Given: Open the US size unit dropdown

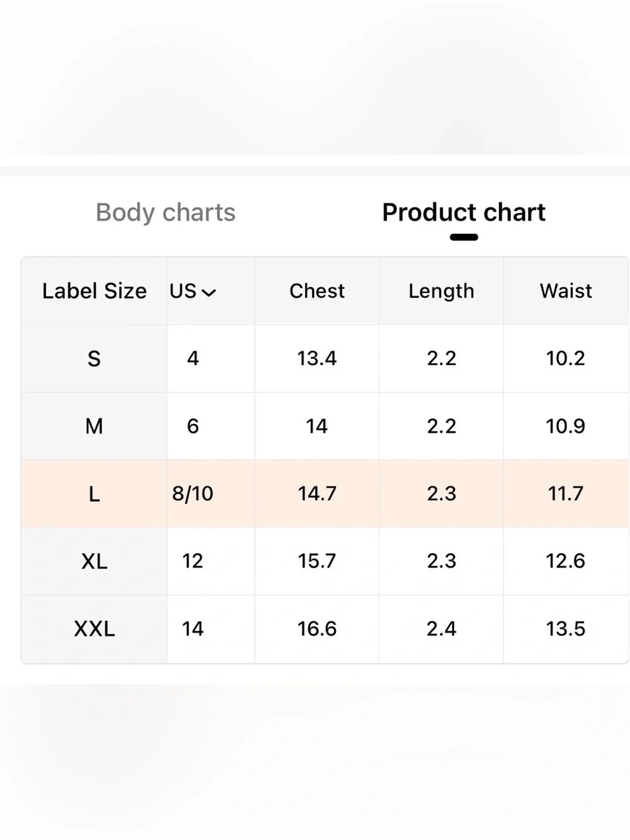Looking at the screenshot, I should click(193, 291).
